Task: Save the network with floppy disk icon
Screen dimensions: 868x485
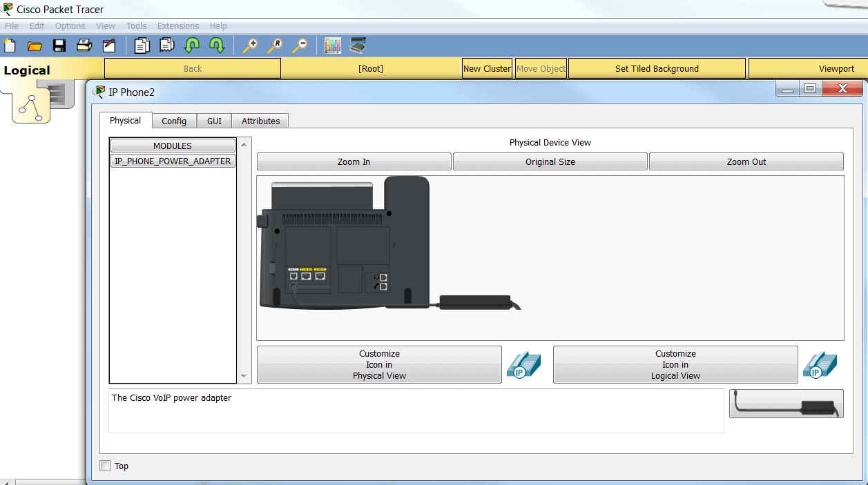Action: pos(59,46)
